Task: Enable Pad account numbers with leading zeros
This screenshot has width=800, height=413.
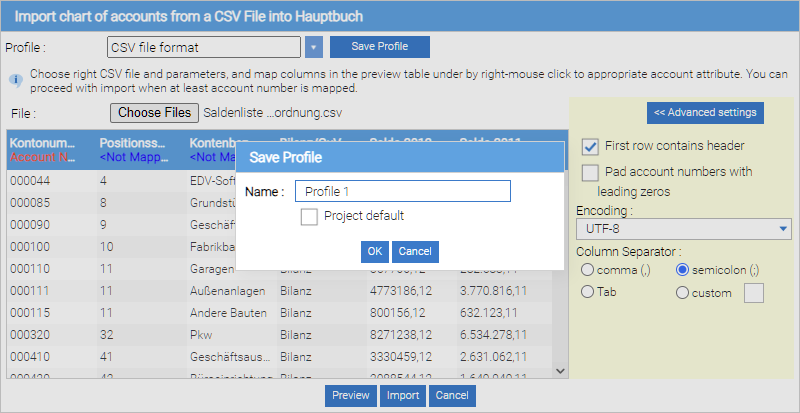Action: point(590,172)
